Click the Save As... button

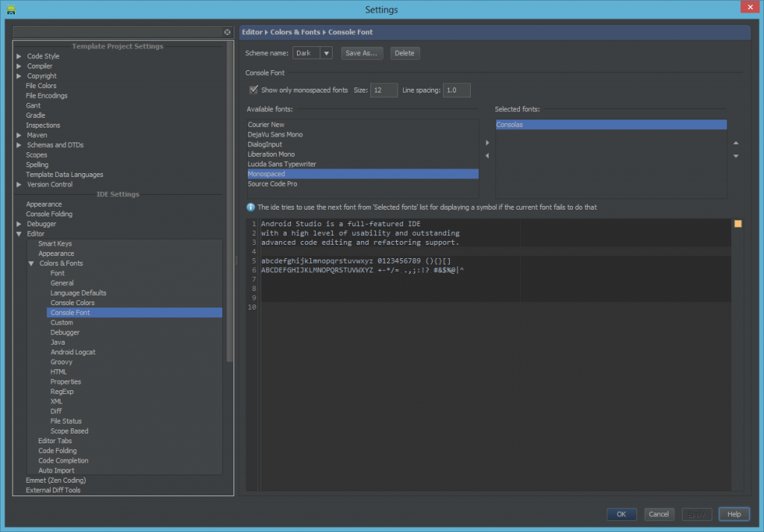tap(362, 53)
